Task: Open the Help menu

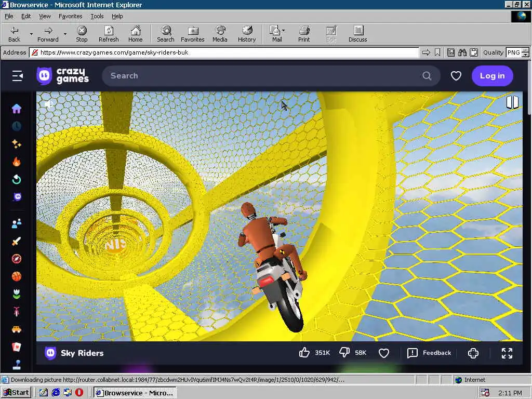Action: click(117, 16)
